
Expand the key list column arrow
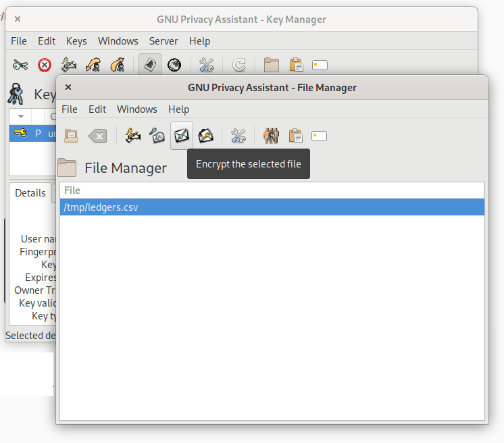coord(21,116)
